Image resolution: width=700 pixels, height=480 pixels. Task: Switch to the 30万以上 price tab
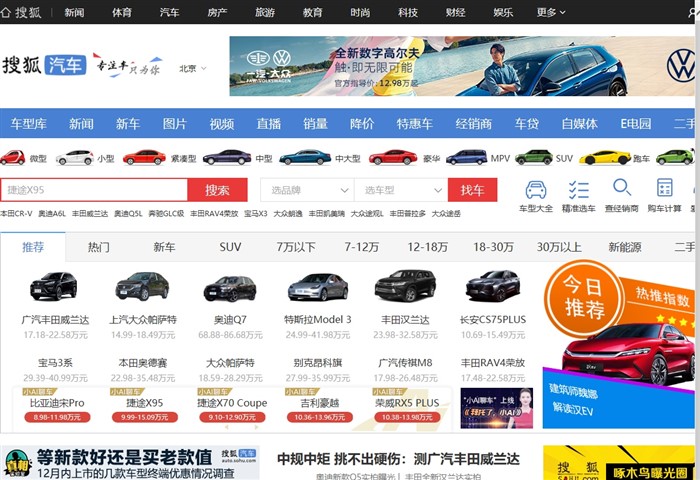559,247
